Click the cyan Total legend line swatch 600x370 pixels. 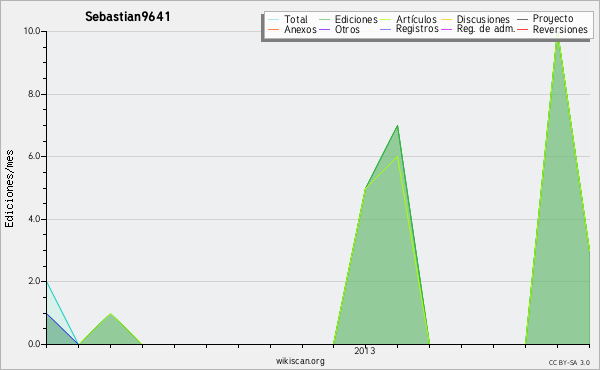tap(274, 19)
